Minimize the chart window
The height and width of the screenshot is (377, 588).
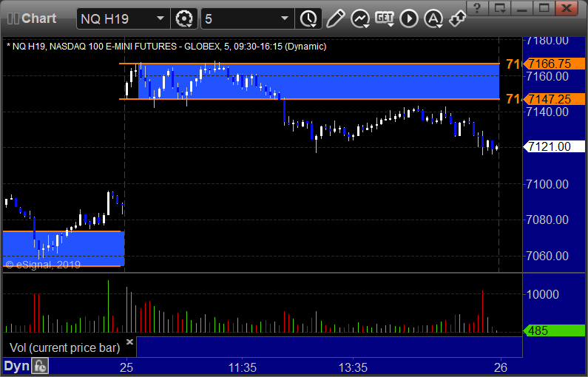click(522, 7)
